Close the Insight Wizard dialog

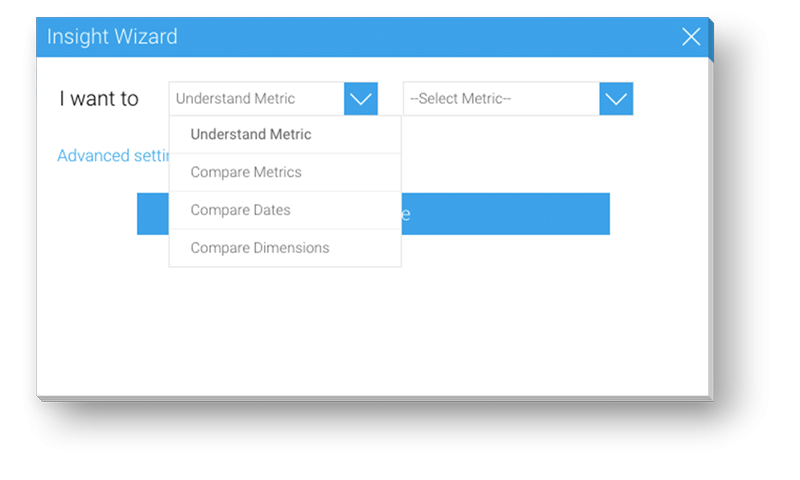[x=691, y=37]
